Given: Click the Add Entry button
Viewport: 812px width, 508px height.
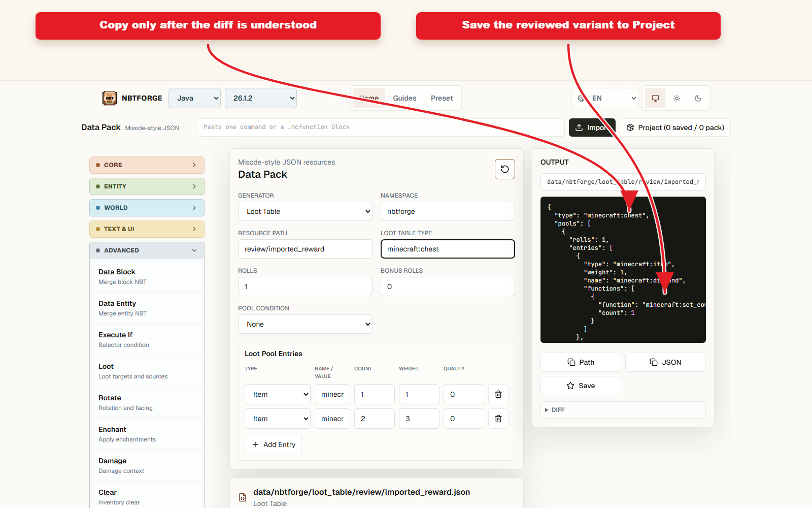Looking at the screenshot, I should pos(273,444).
